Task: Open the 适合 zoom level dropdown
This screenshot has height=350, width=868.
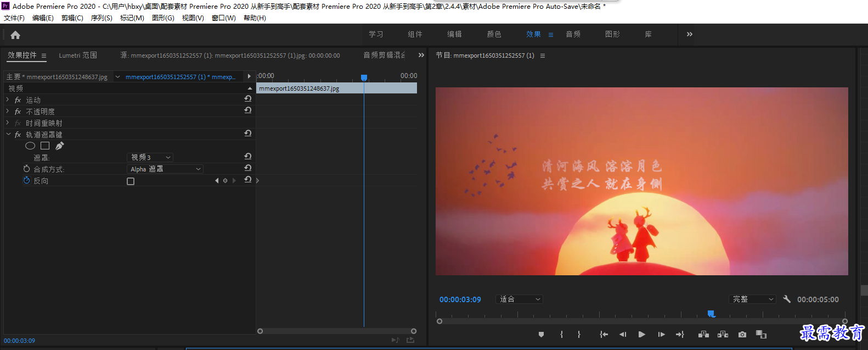Action: [519, 299]
